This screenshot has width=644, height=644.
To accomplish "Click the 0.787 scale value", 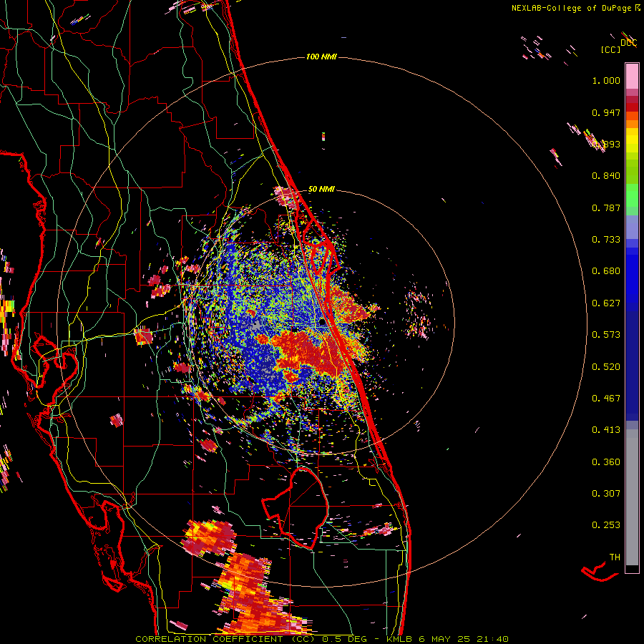I will coord(606,208).
